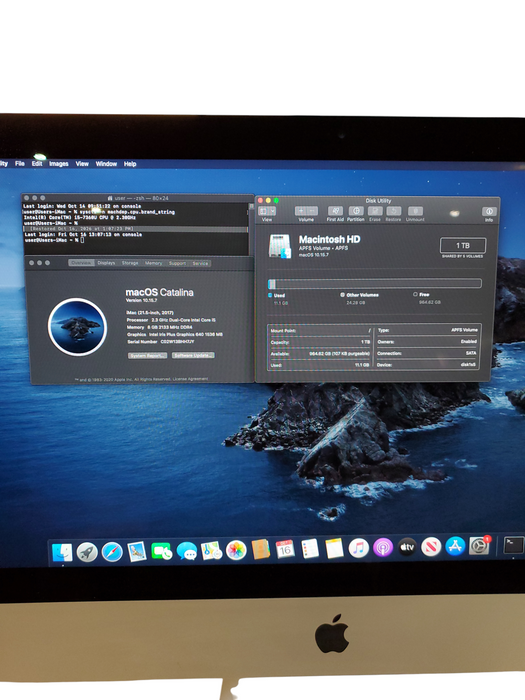Select the Overview tab in About This Mac

coord(81,263)
